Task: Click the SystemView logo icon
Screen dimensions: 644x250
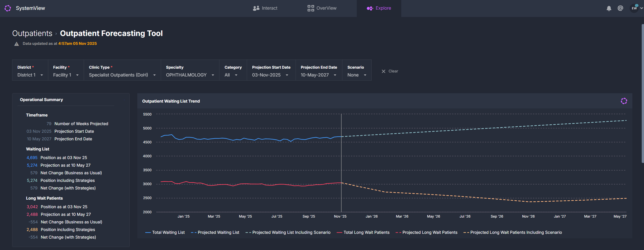Action: click(8, 8)
